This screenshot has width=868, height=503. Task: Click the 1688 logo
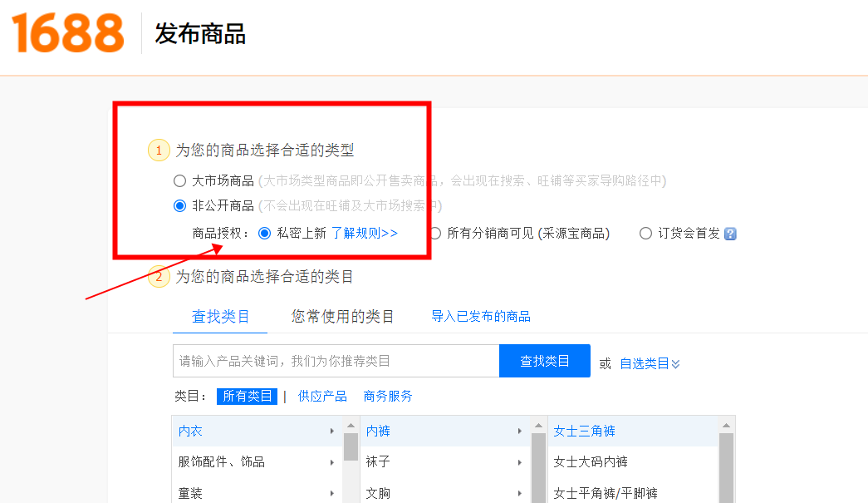coord(67,33)
